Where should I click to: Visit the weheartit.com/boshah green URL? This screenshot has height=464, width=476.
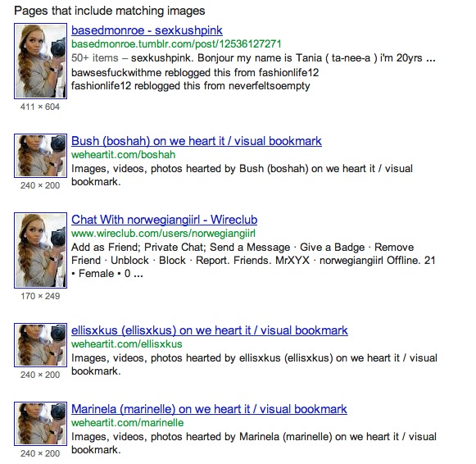123,155
